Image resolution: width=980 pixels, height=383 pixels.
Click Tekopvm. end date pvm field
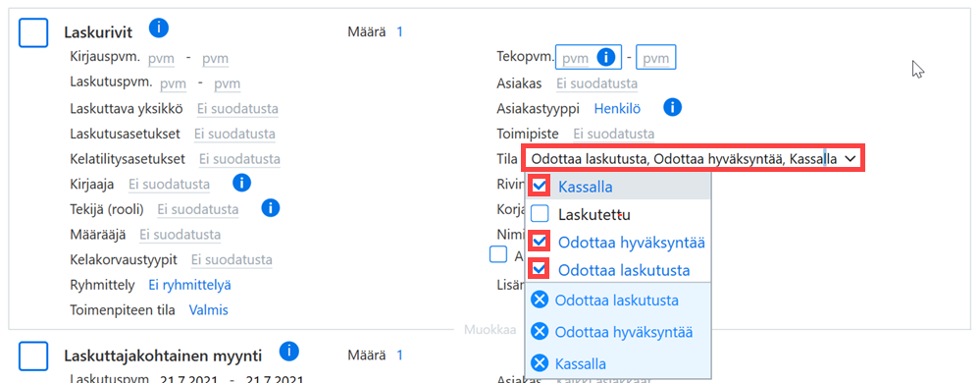point(656,58)
